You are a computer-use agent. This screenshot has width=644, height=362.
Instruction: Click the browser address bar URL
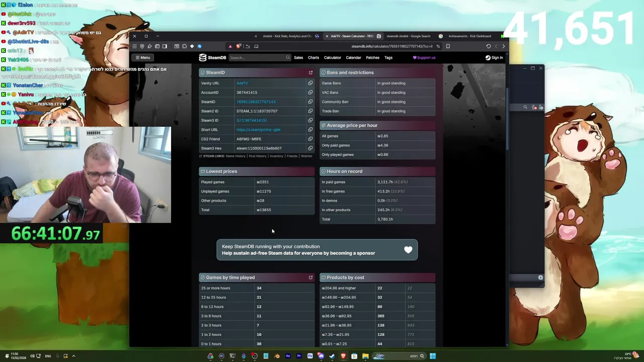point(392,46)
